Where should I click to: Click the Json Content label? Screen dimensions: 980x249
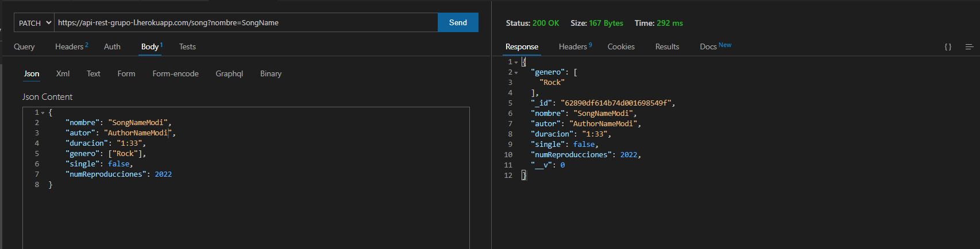pyautogui.click(x=47, y=97)
